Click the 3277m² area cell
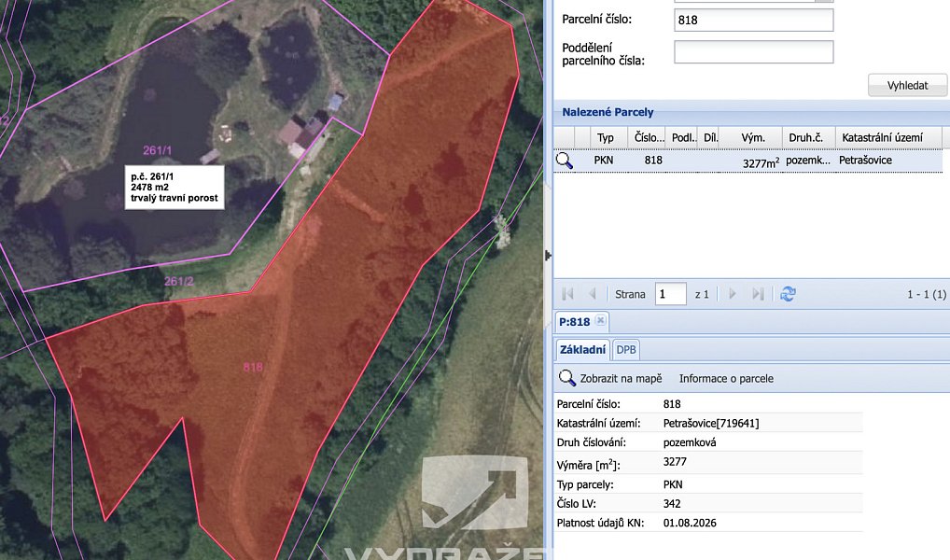Viewport: 950px width, 560px height. click(761, 162)
